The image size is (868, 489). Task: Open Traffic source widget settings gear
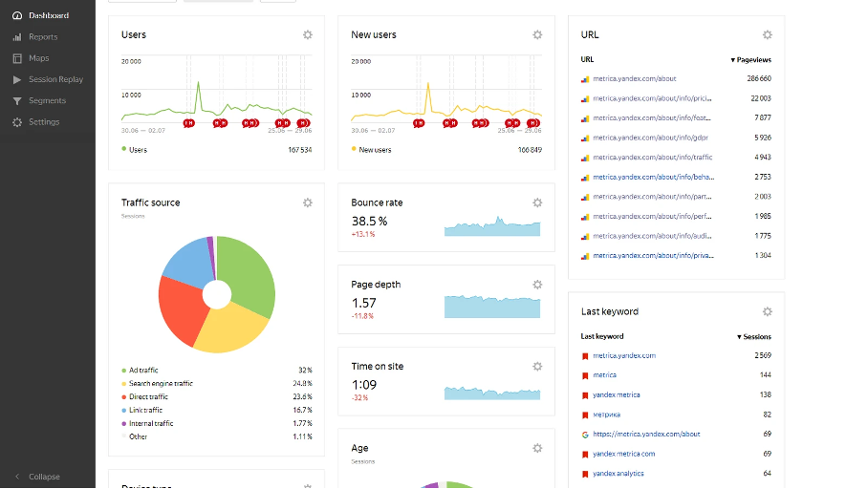(x=308, y=203)
